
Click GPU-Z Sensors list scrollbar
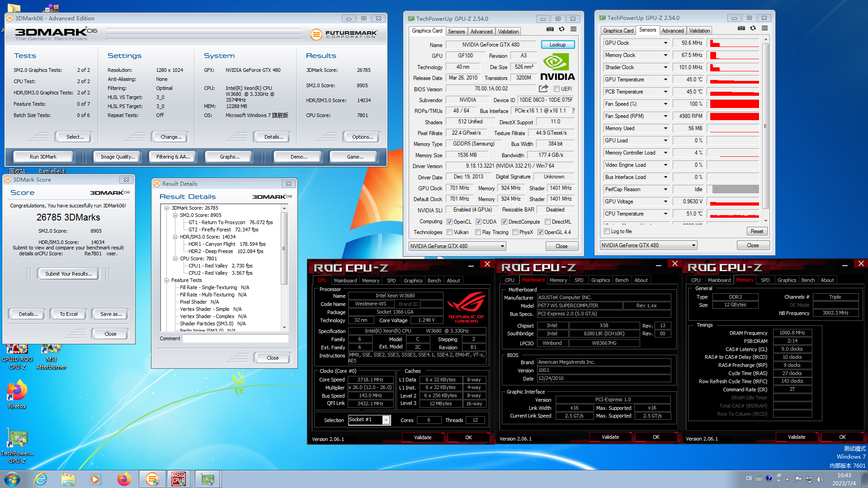[765, 130]
